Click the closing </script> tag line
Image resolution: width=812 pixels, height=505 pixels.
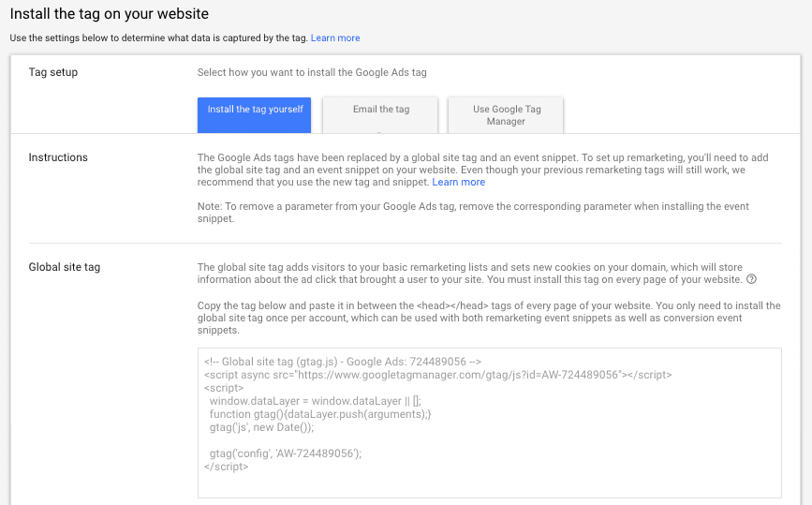pyautogui.click(x=226, y=467)
